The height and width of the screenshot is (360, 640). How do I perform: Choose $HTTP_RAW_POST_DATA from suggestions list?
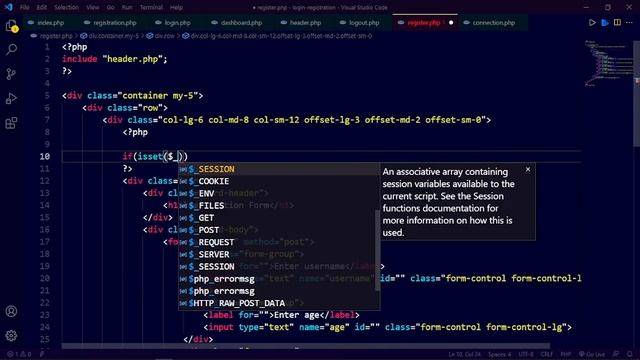(279, 303)
